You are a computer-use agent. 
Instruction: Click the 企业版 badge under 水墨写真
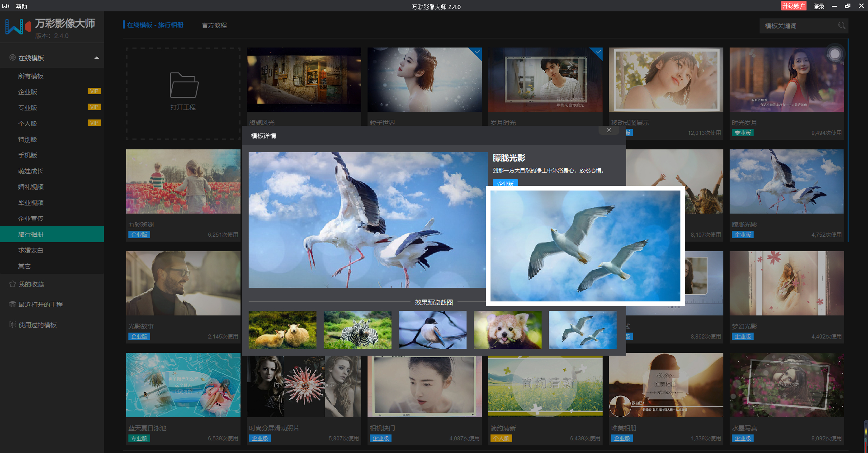743,439
